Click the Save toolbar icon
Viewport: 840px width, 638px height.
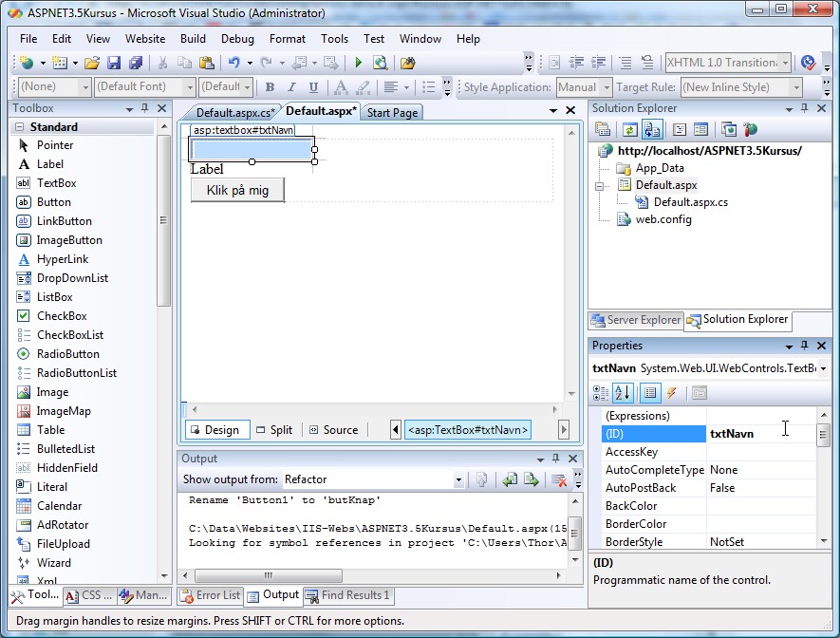pyautogui.click(x=114, y=63)
